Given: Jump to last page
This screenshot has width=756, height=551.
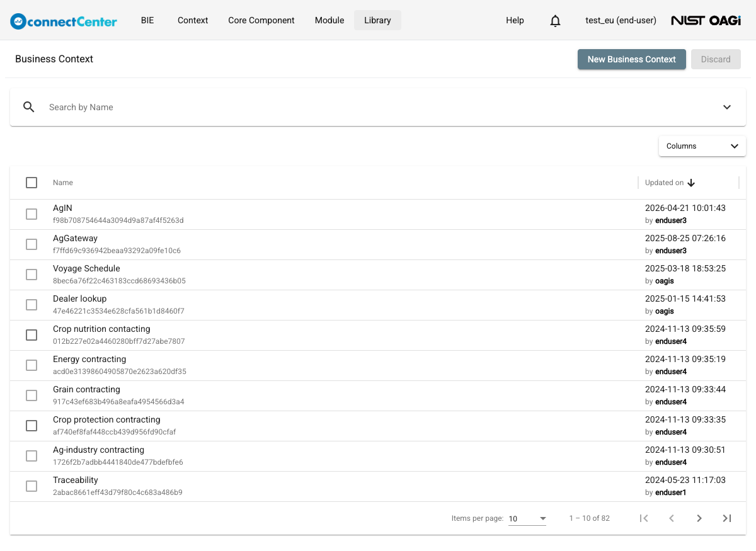Looking at the screenshot, I should [x=727, y=518].
